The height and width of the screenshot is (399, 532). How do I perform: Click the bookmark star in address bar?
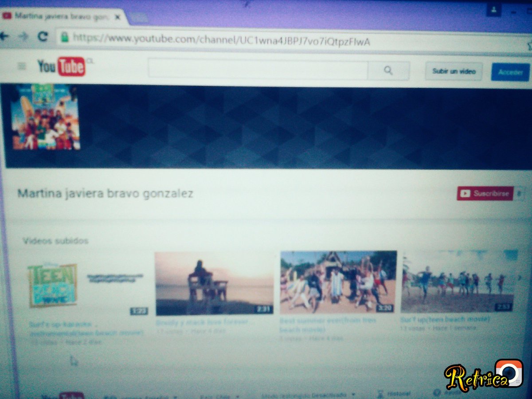pyautogui.click(x=530, y=46)
